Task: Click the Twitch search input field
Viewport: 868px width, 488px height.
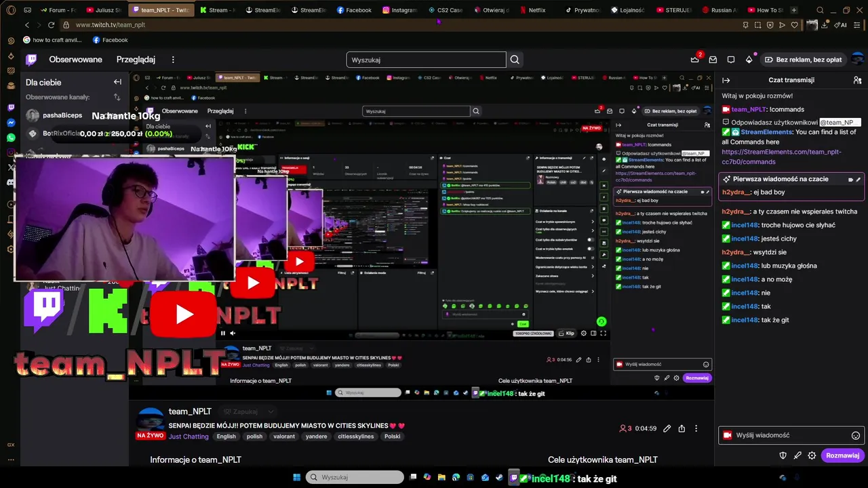Action: coord(426,60)
